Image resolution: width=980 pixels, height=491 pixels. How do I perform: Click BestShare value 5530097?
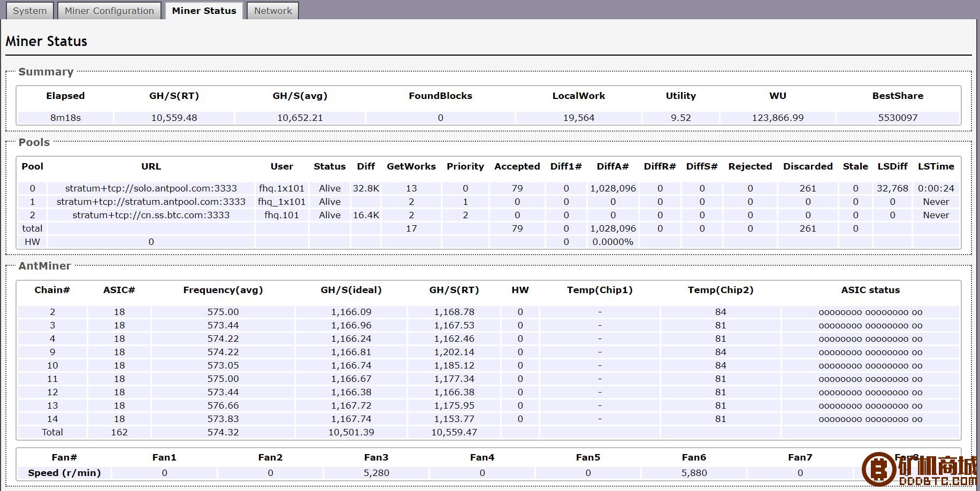pos(898,118)
